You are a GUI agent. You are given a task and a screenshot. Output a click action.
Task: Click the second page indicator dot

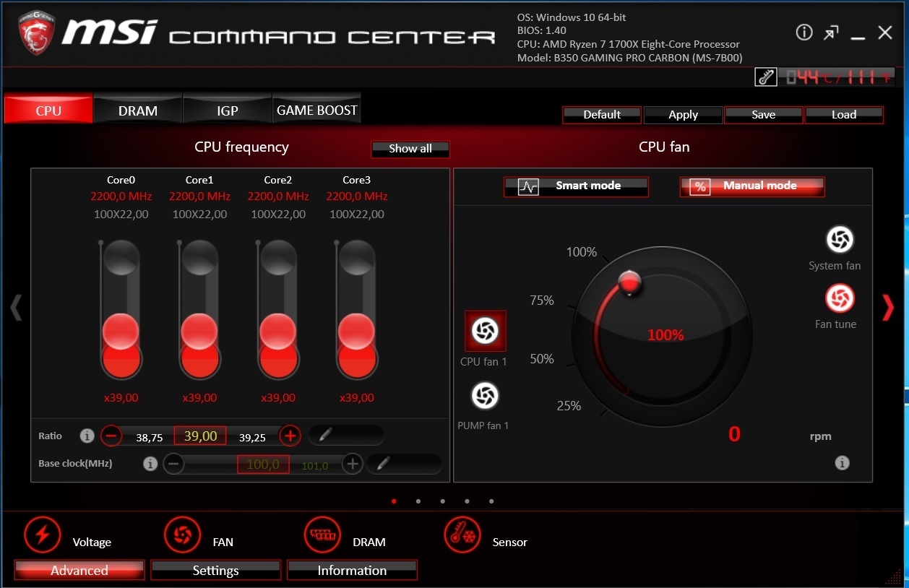[x=418, y=501]
